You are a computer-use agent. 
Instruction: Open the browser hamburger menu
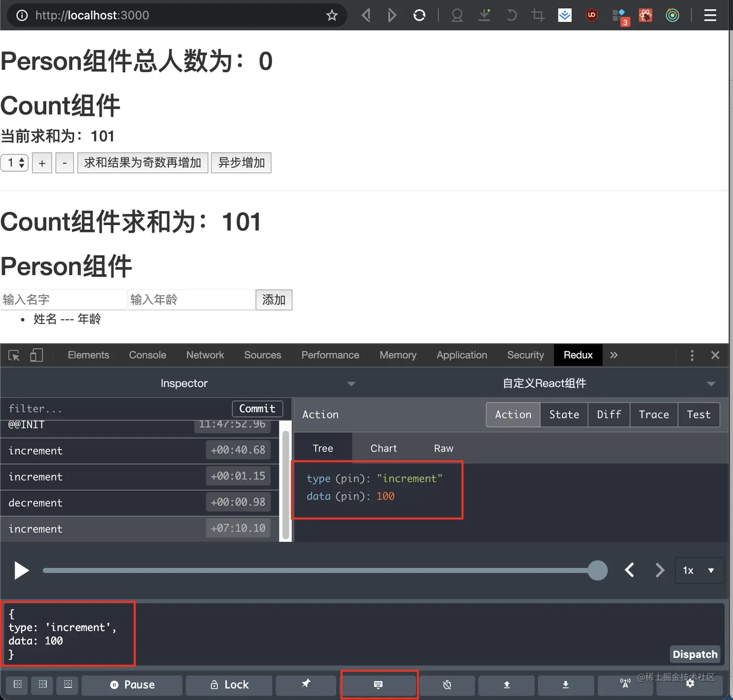coord(710,16)
